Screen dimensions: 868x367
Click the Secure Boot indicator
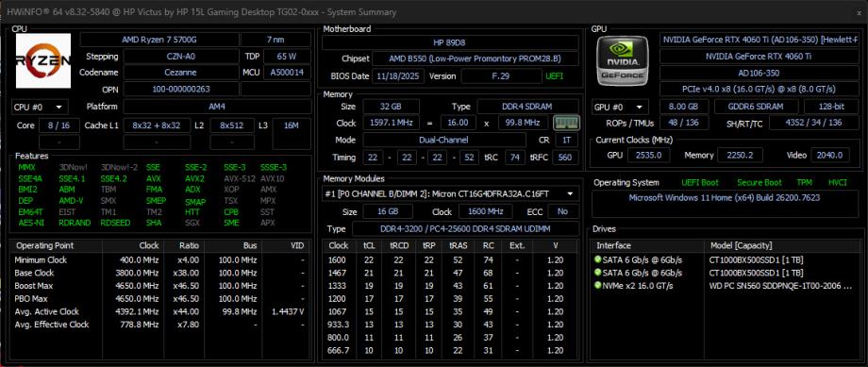pos(759,182)
